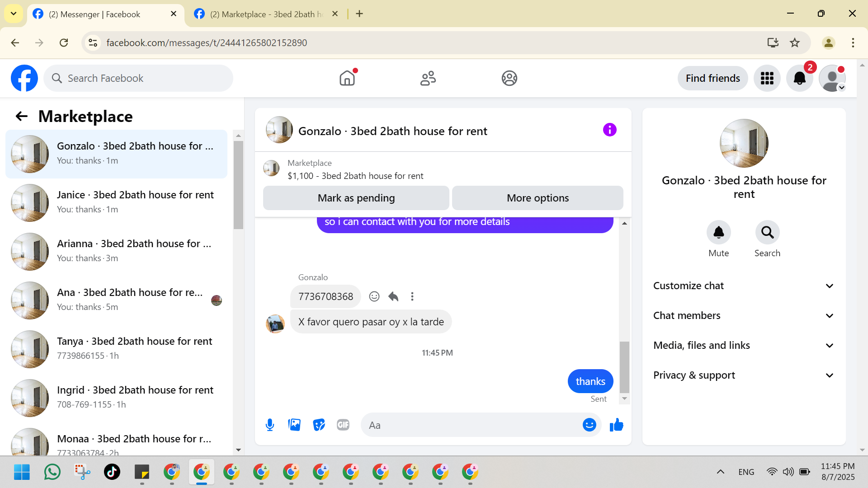React to the 7736708368 message
This screenshot has width=868, height=488.
(374, 296)
